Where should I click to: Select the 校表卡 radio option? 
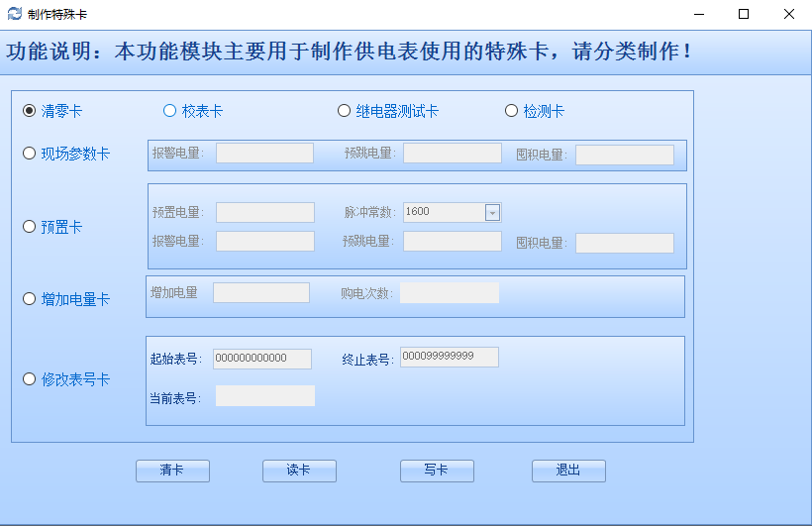(169, 111)
